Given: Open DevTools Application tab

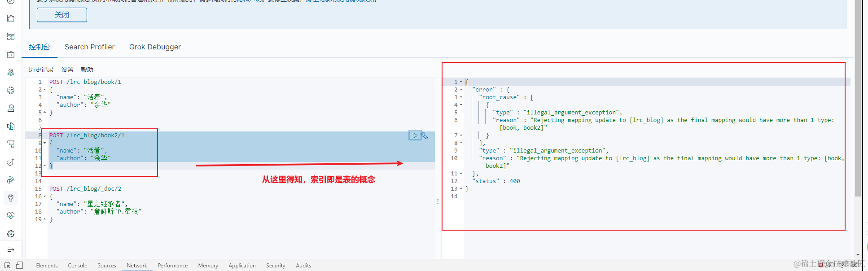Looking at the screenshot, I should (x=242, y=266).
